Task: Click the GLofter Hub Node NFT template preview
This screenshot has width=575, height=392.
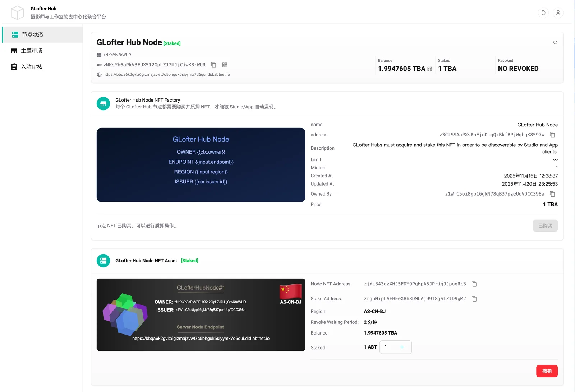Action: pyautogui.click(x=201, y=165)
